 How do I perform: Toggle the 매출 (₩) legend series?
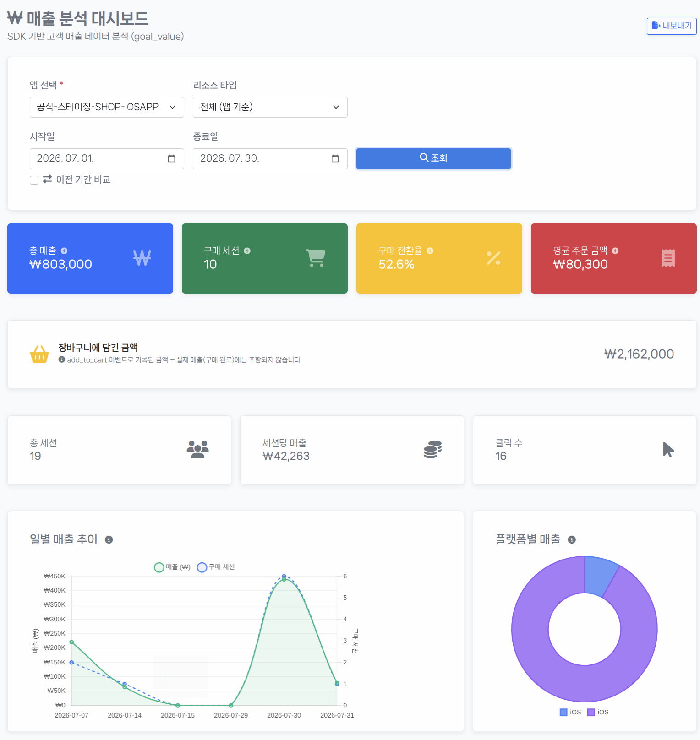(x=172, y=567)
